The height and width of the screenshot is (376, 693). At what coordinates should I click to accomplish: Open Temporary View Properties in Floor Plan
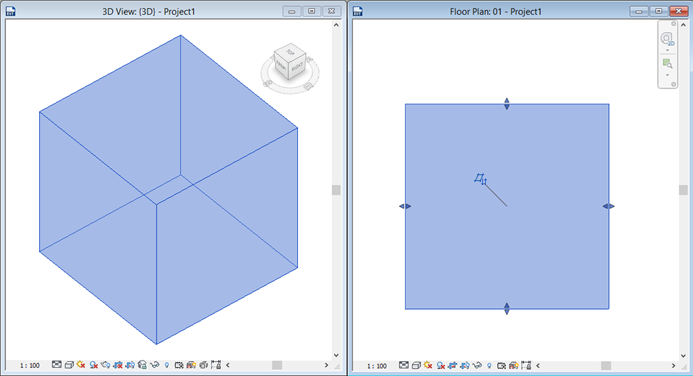[x=501, y=365]
